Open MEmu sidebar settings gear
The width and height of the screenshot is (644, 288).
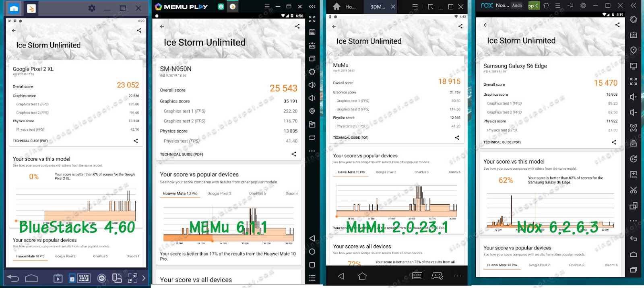tap(312, 72)
